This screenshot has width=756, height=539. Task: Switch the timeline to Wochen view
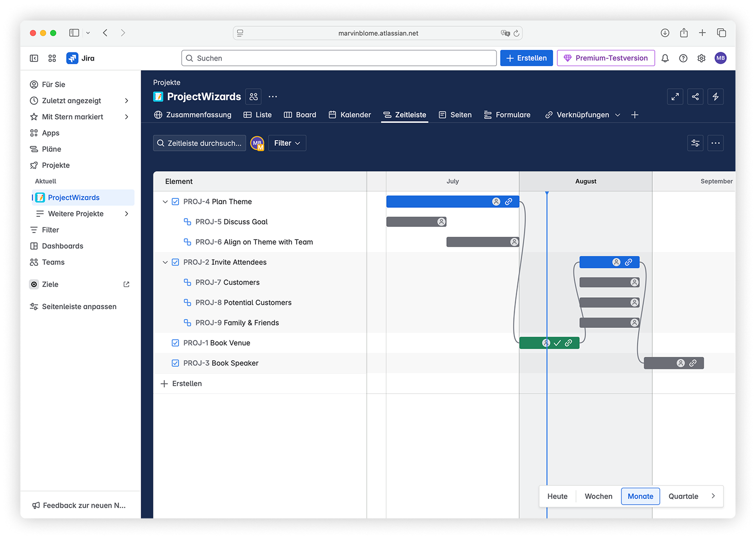click(x=598, y=496)
